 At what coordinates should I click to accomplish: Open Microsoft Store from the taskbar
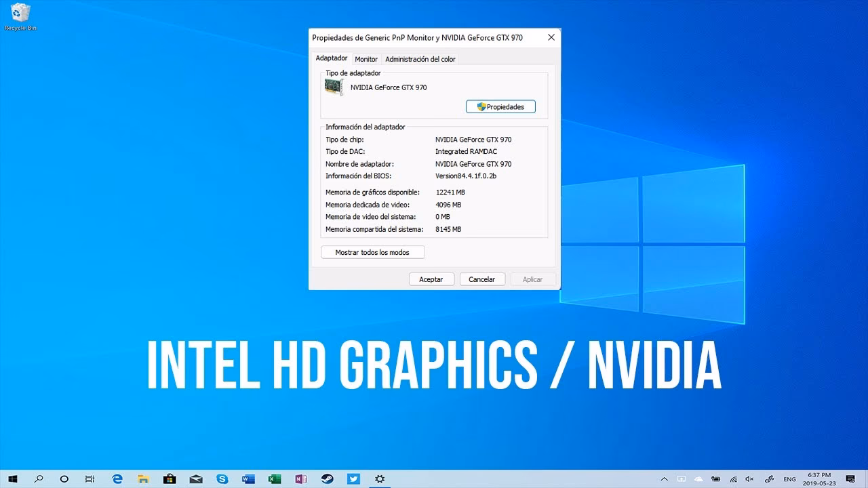click(170, 479)
